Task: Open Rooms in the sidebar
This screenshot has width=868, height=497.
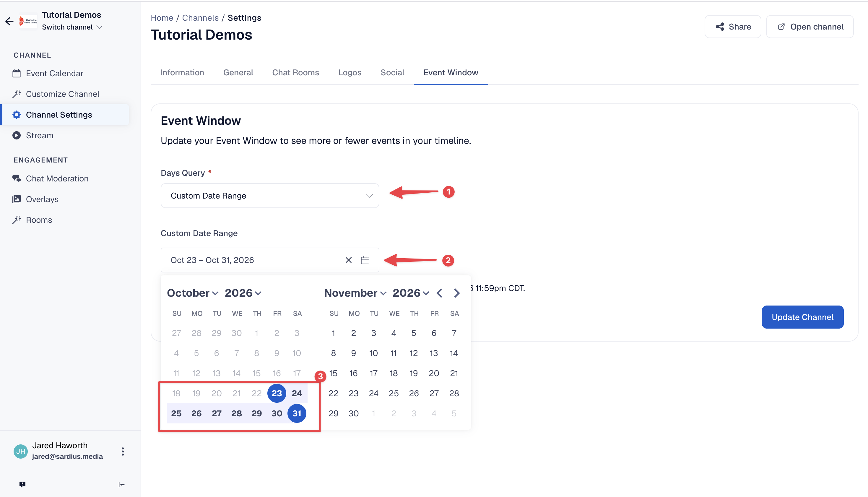Action: (x=32, y=220)
